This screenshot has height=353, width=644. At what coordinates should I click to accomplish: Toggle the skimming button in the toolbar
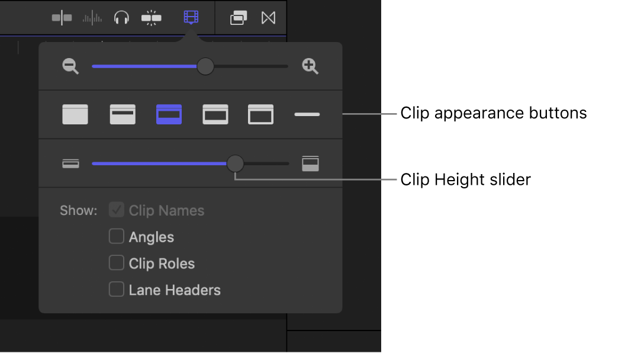point(62,18)
